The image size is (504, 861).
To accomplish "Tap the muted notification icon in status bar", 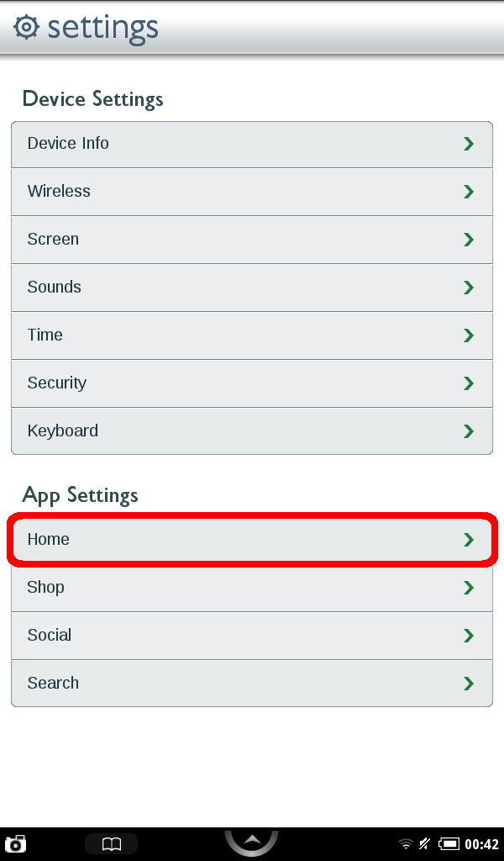I will [426, 843].
